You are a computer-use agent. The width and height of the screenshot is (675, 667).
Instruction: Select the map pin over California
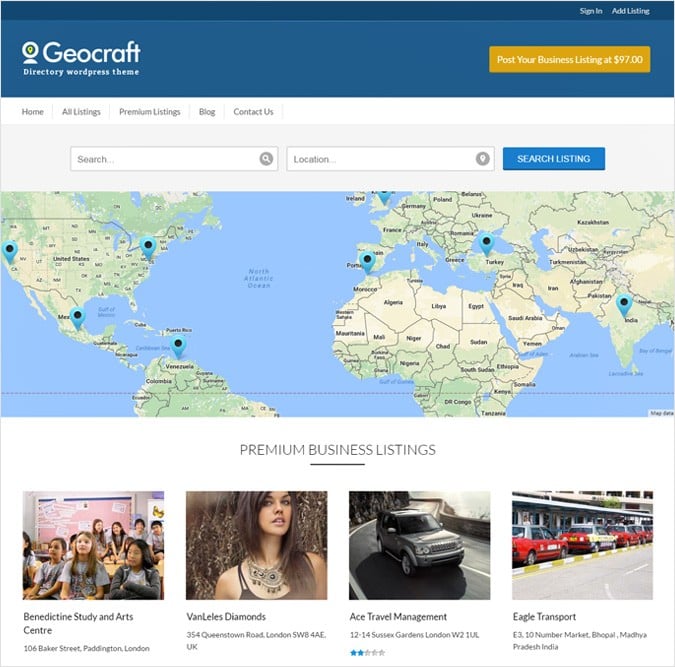point(9,251)
